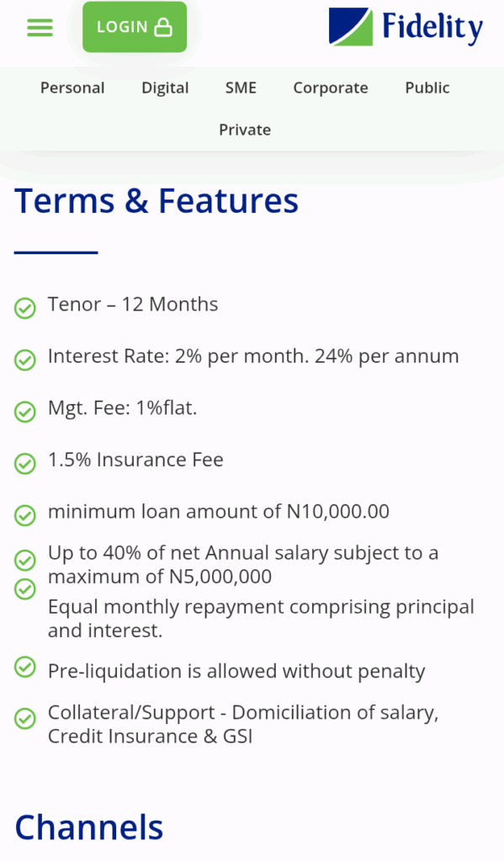Click check icon beside minimum loan amount
The image size is (504, 862).
click(x=24, y=516)
